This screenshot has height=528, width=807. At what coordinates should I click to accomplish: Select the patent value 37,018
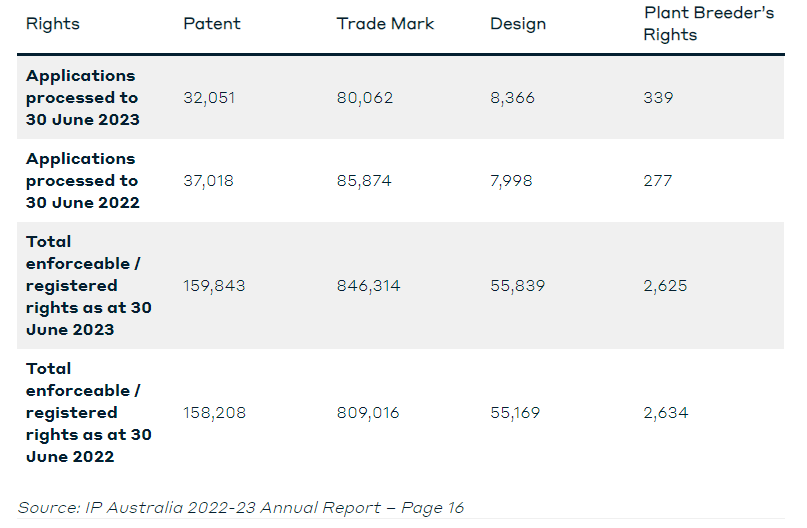(x=208, y=181)
